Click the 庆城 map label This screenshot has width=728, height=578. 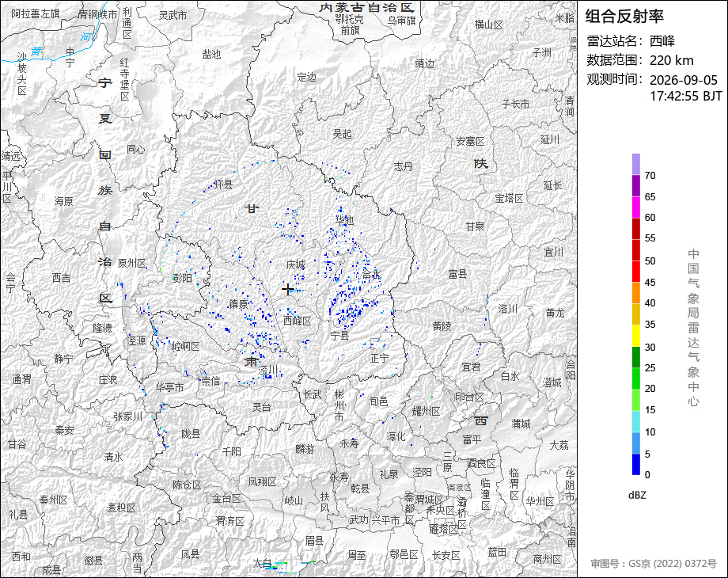coord(295,264)
